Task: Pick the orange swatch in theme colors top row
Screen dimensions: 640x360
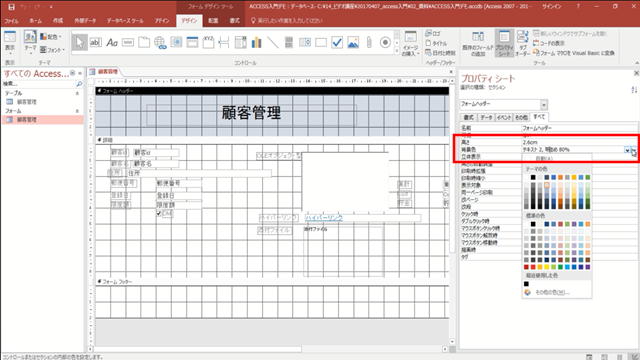Action: (560, 177)
